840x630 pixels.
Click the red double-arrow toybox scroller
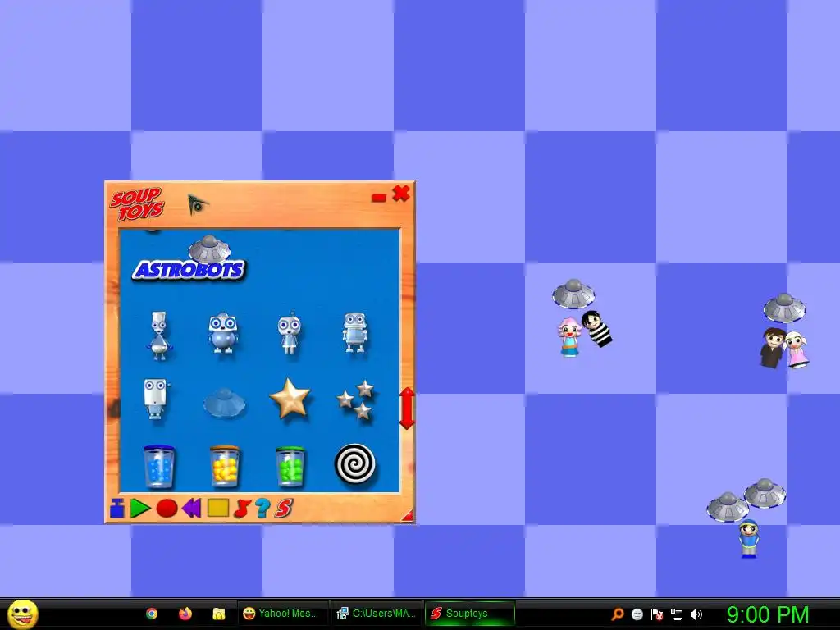coord(407,409)
